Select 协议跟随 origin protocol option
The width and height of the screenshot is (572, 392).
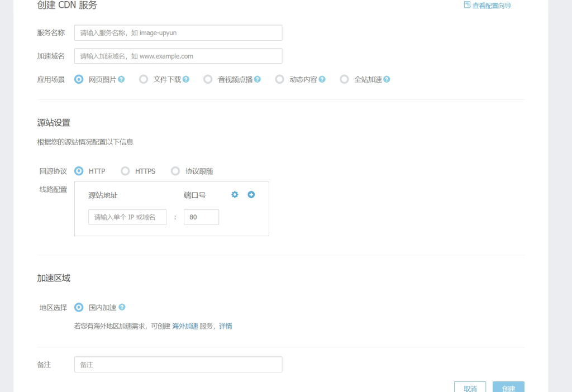(175, 171)
